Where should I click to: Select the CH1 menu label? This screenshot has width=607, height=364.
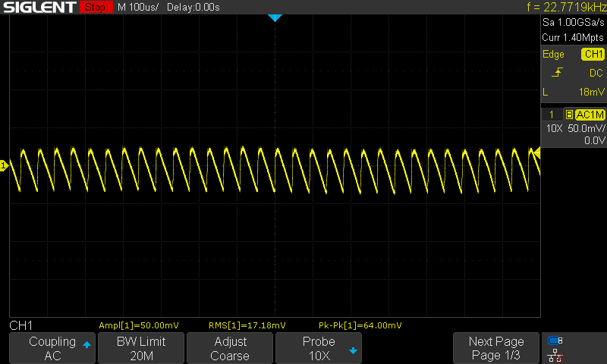pyautogui.click(x=20, y=325)
